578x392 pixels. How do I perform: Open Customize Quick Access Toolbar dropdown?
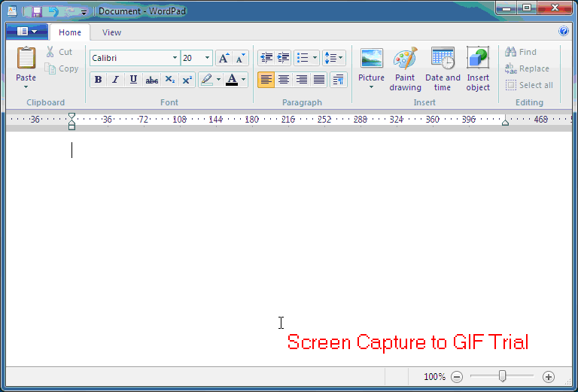tap(84, 13)
